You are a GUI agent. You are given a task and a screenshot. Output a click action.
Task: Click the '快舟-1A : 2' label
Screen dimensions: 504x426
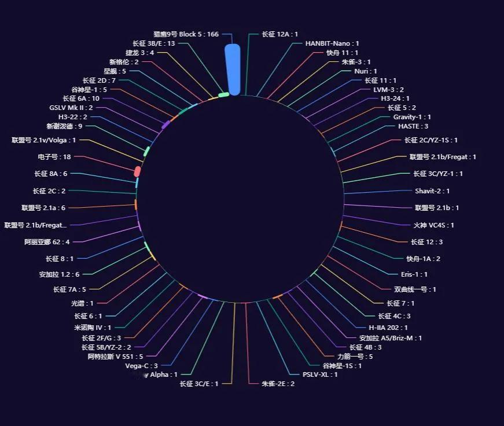tap(423, 259)
